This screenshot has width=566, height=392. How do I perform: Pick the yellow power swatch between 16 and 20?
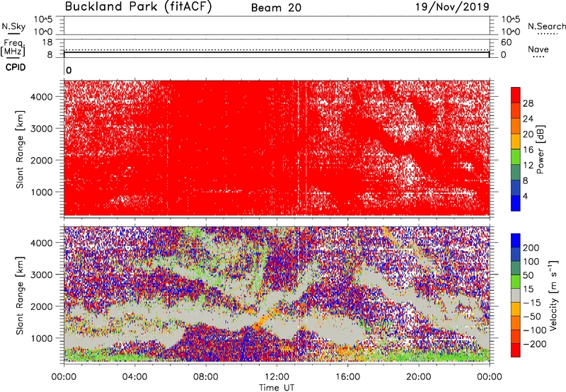pos(516,142)
